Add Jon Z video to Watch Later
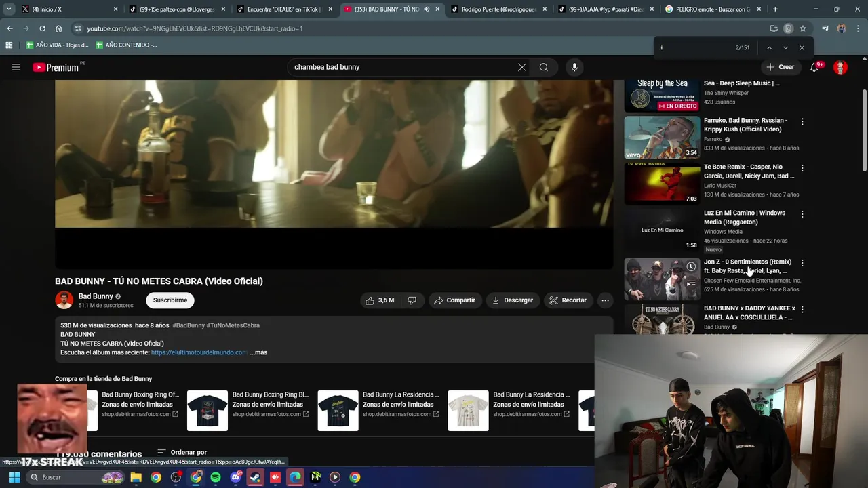The width and height of the screenshot is (868, 488). (x=690, y=266)
